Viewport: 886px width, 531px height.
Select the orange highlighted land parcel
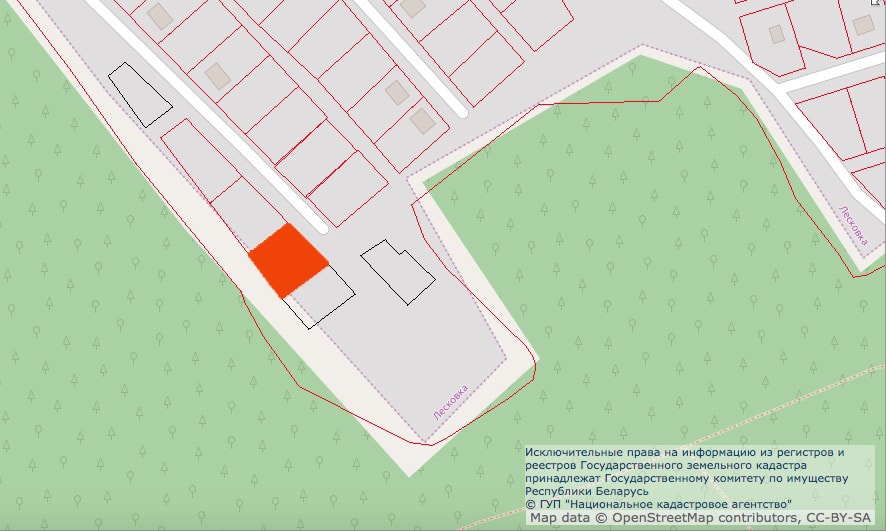click(x=288, y=260)
